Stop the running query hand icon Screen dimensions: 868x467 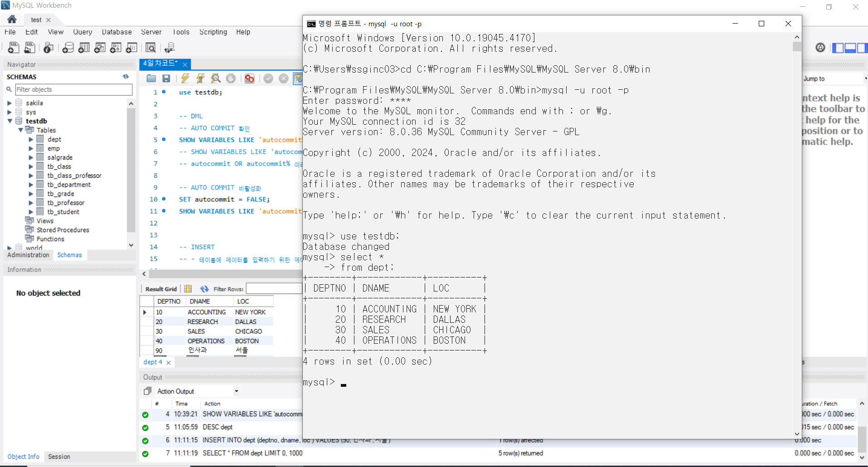click(231, 78)
